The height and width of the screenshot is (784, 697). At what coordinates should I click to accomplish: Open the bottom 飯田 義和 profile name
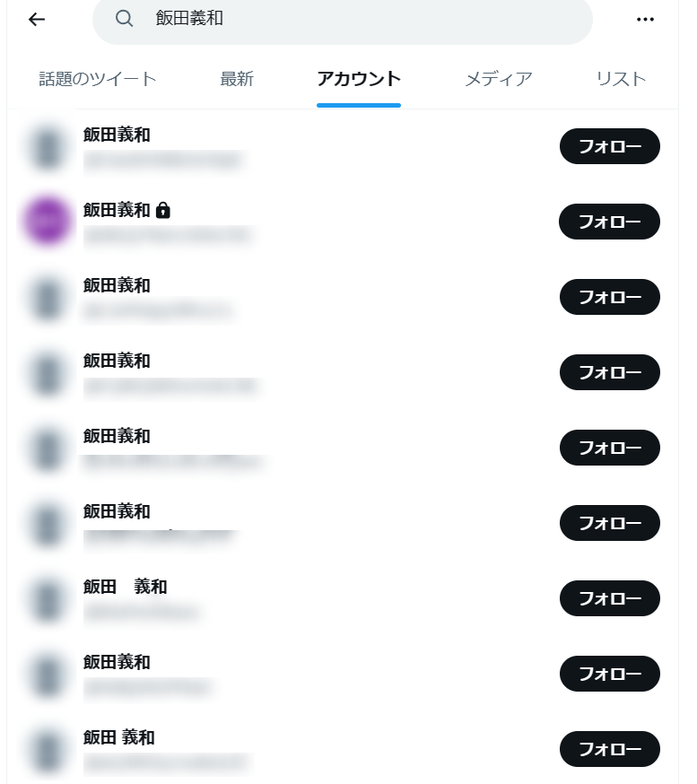coord(119,737)
